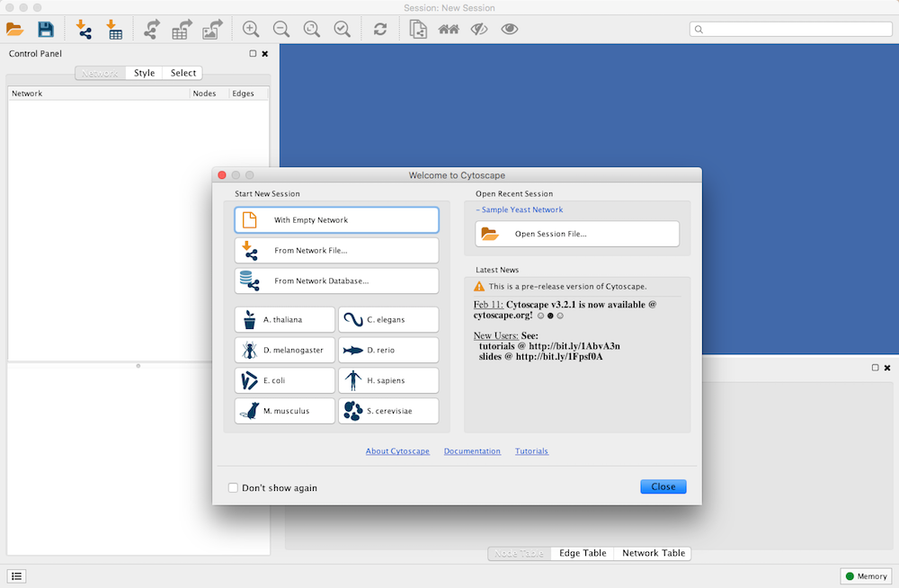Click the Save Session floppy disk icon

(x=45, y=30)
